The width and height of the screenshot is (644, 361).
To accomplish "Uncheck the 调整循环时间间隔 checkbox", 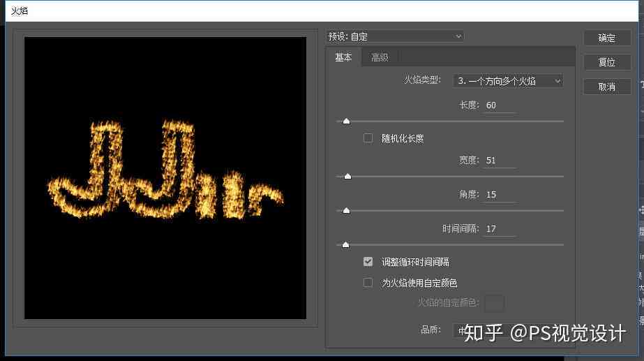I will [x=368, y=262].
